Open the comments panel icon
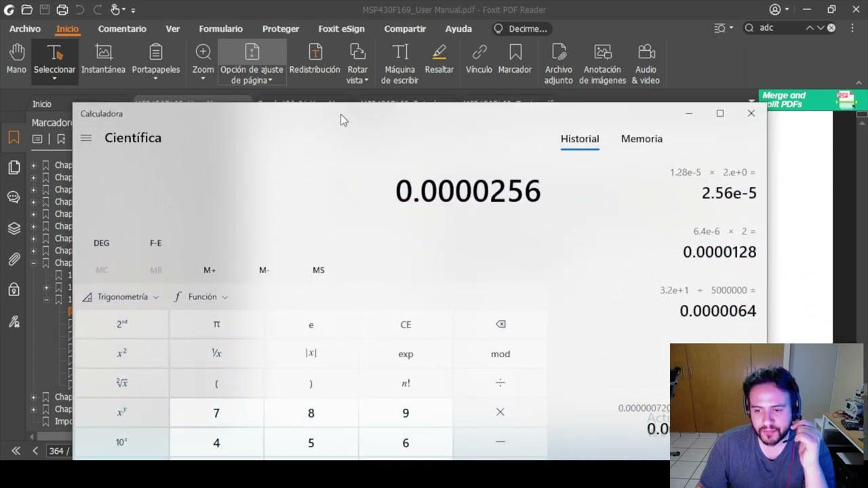Screen dimensions: 868x488 pos(14,197)
